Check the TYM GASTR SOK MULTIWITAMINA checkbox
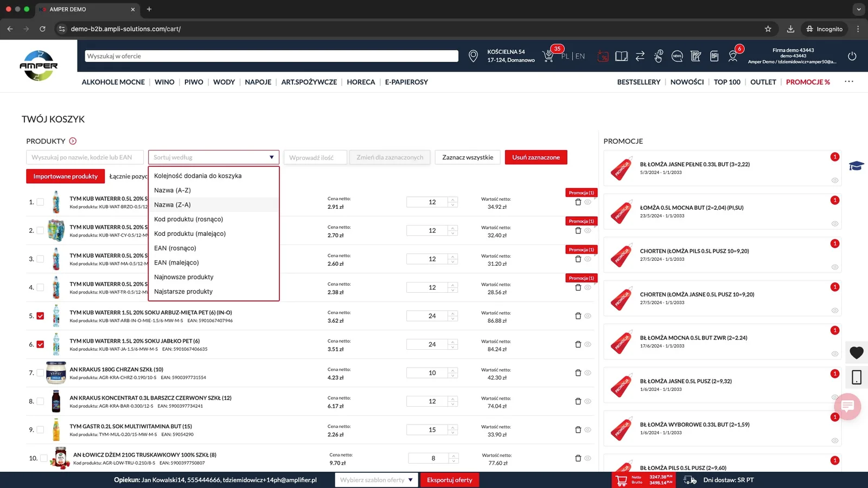The height and width of the screenshot is (488, 868). (x=40, y=429)
